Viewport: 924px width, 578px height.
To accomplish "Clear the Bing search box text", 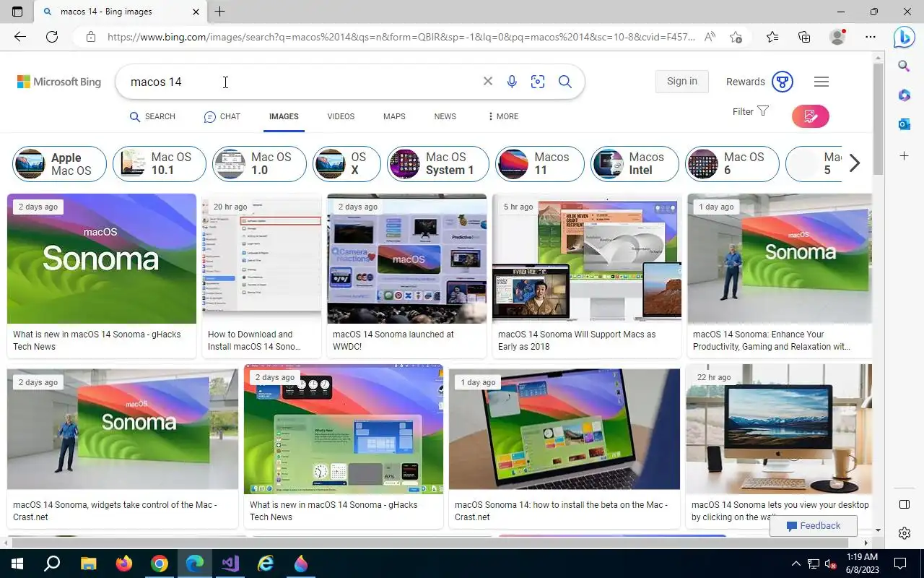I will click(x=488, y=82).
